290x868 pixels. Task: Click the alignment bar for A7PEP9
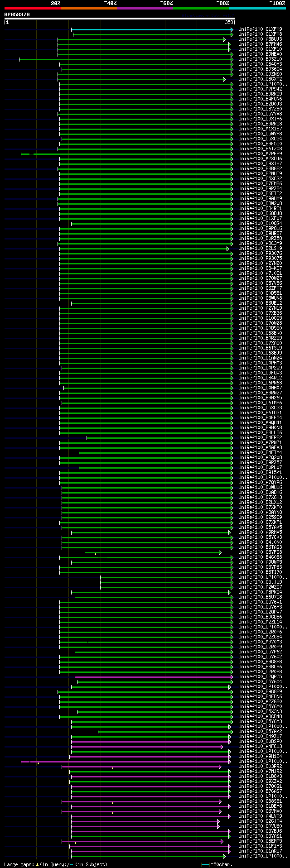127,154
